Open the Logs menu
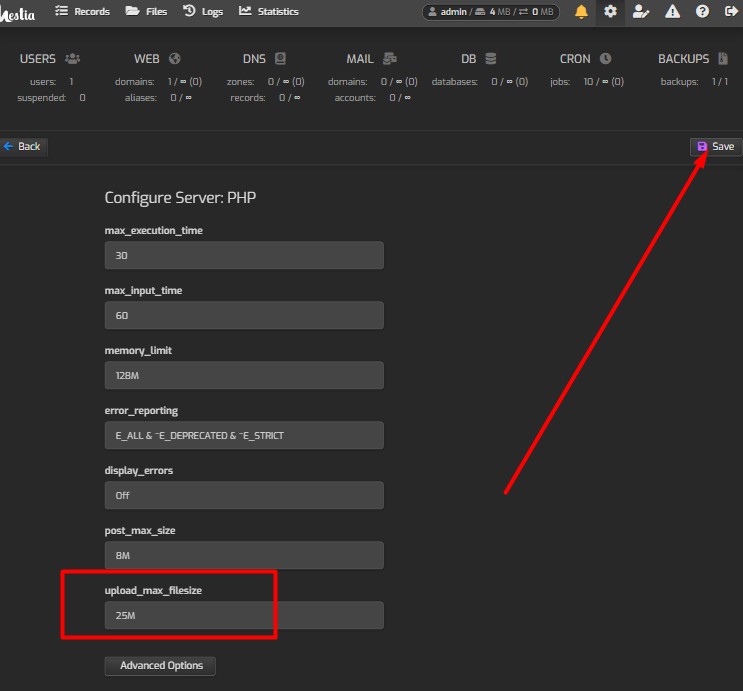743x691 pixels. [203, 11]
